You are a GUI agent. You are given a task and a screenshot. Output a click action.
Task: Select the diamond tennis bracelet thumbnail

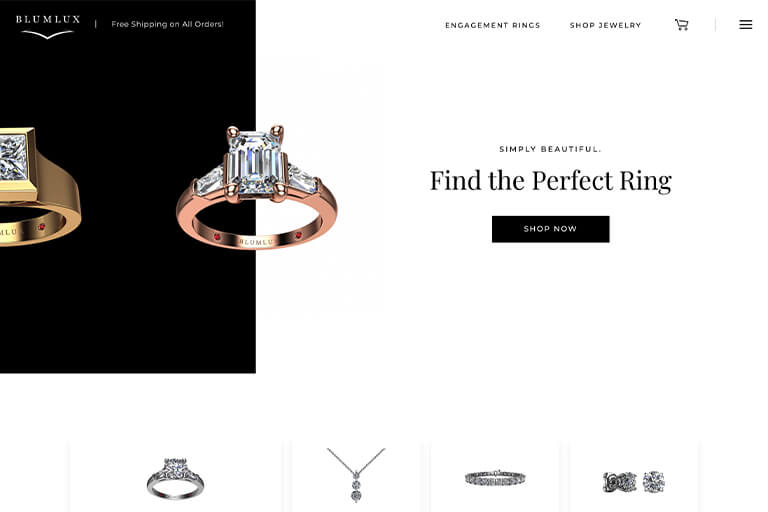tap(495, 478)
